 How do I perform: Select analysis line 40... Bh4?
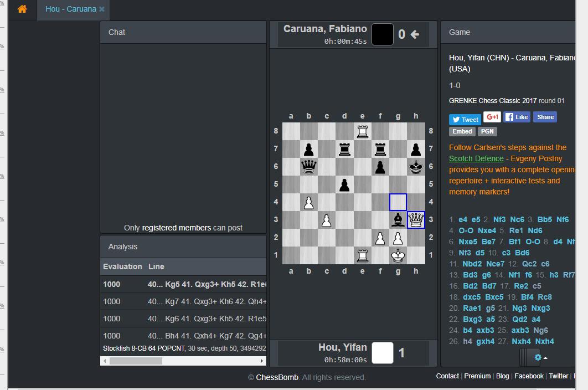183,335
